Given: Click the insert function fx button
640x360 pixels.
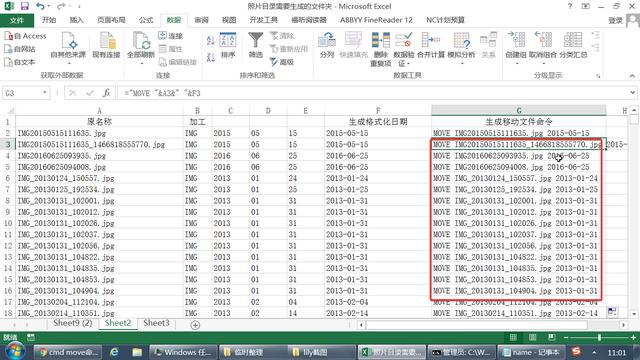Looking at the screenshot, I should 107,93.
